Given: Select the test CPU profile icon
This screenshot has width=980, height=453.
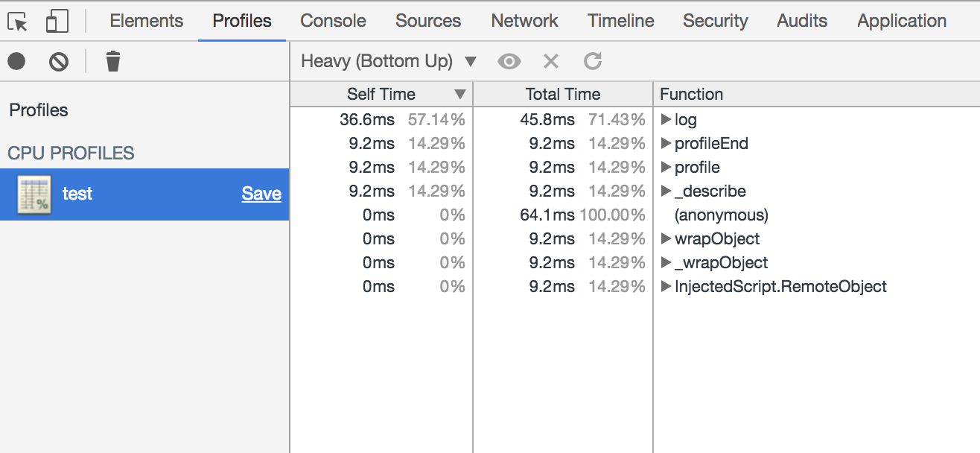Looking at the screenshot, I should [34, 194].
